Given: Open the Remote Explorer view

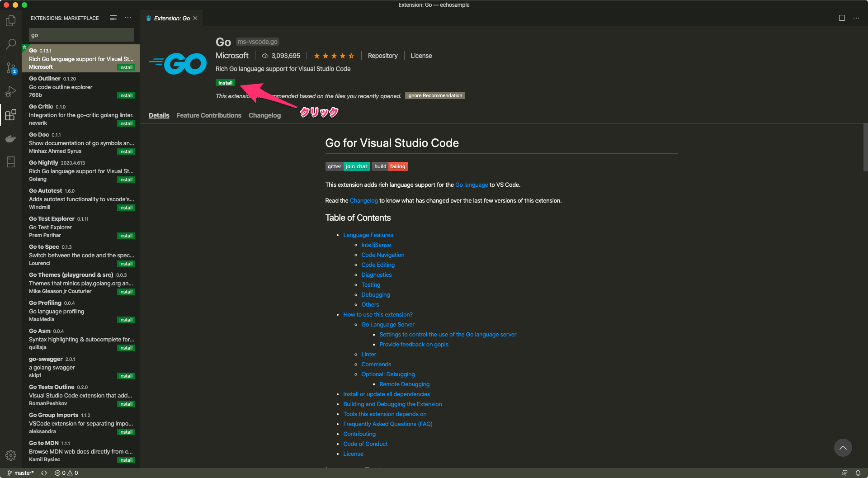Looking at the screenshot, I should [x=10, y=162].
